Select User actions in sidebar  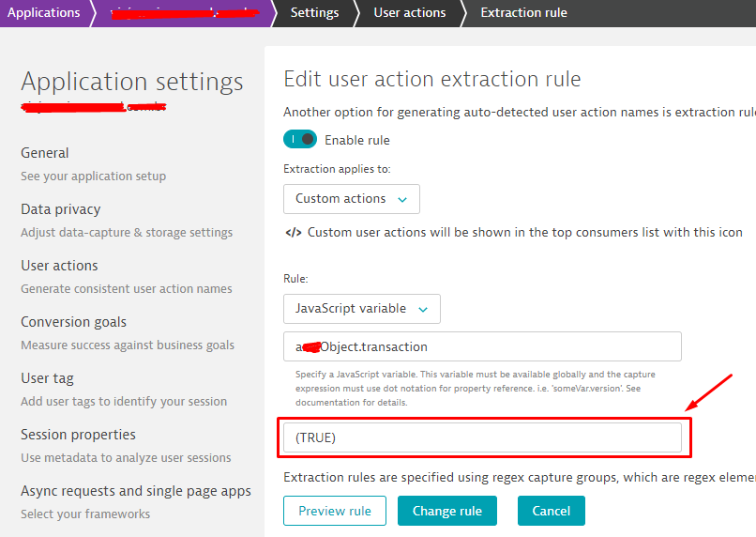59,266
